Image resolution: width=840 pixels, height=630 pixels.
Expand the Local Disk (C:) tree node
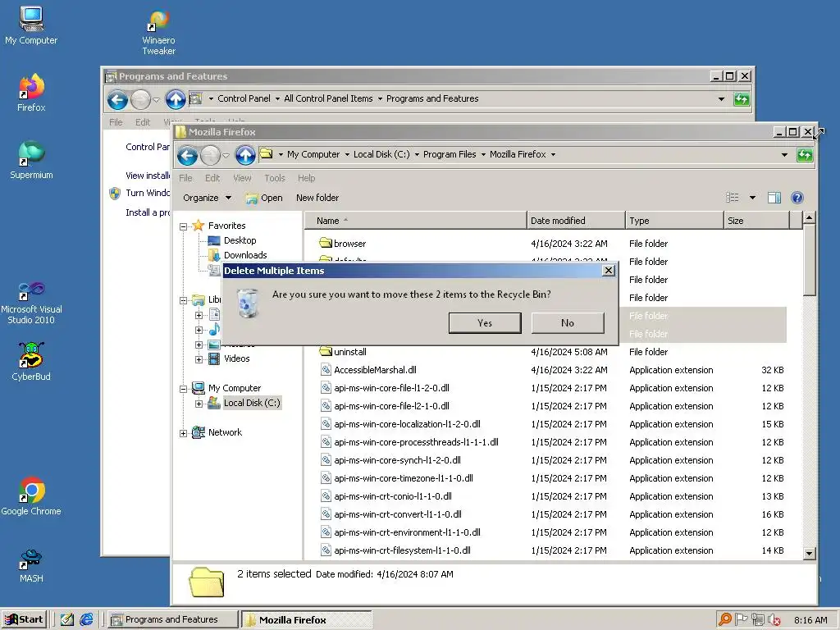coord(199,404)
